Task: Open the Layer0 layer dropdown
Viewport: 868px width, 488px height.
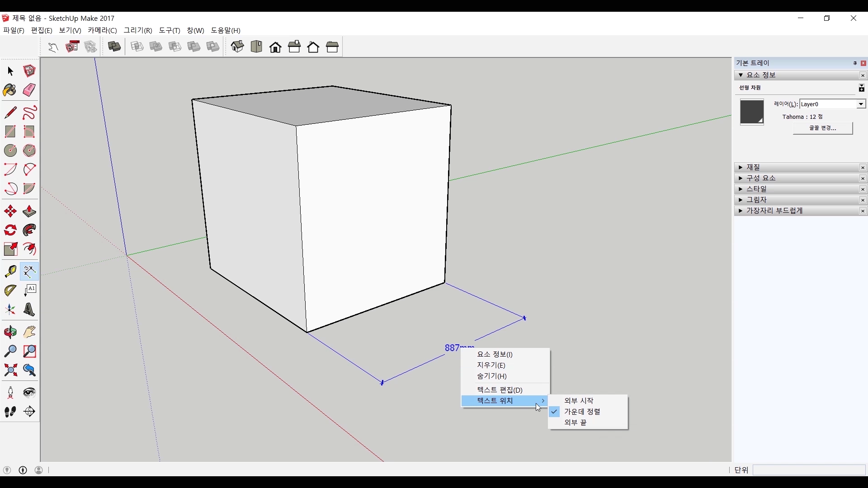Action: pos(861,104)
